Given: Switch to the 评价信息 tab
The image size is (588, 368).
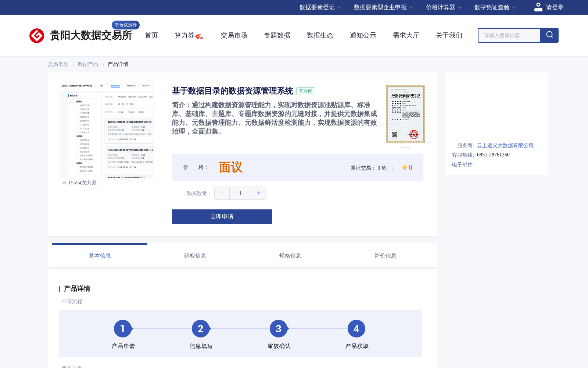Looking at the screenshot, I should coord(386,256).
